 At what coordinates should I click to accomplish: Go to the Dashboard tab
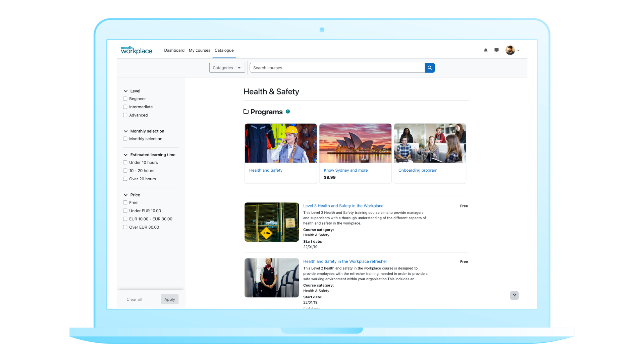coord(174,50)
